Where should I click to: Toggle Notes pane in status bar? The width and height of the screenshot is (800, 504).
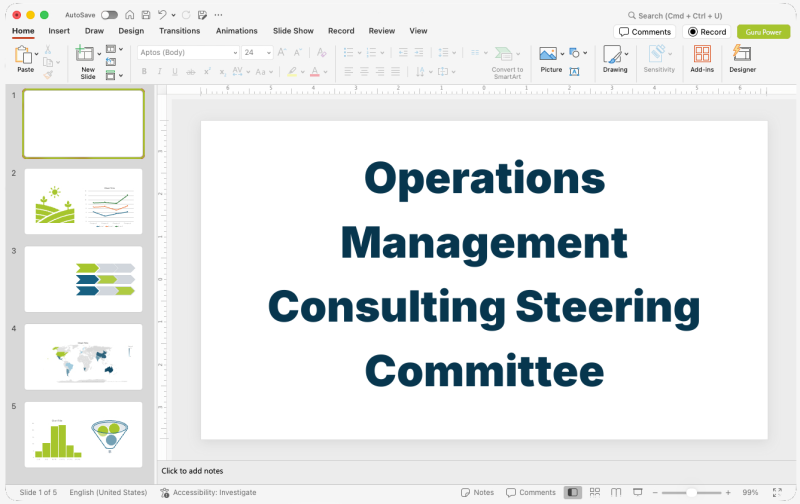click(x=478, y=492)
